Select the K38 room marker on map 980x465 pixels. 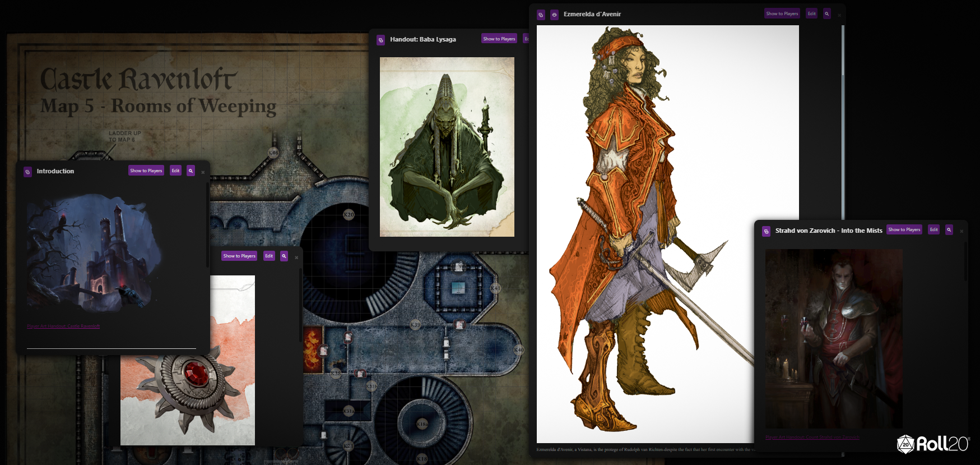pyautogui.click(x=336, y=373)
